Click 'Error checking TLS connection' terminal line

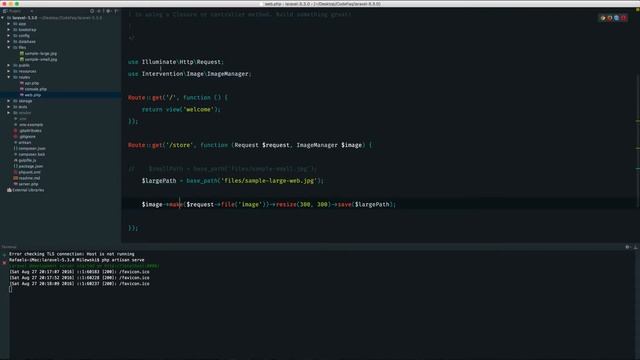tap(72, 254)
